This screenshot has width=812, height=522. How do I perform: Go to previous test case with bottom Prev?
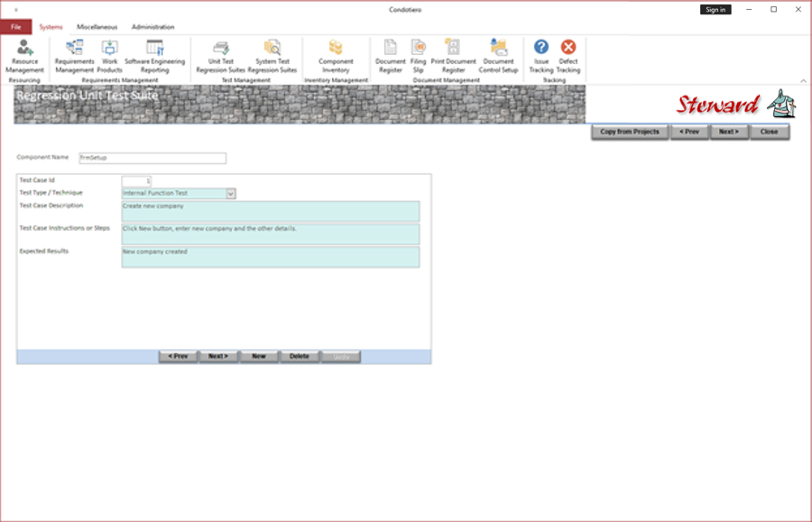click(x=178, y=356)
